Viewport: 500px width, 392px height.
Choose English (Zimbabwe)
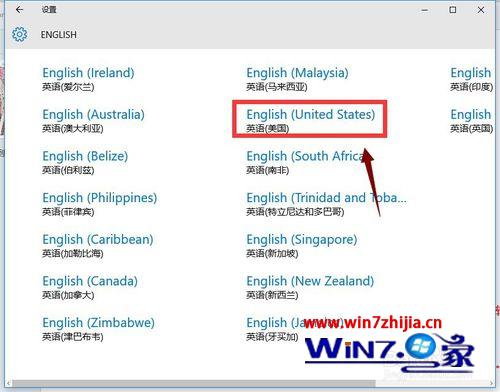click(98, 329)
